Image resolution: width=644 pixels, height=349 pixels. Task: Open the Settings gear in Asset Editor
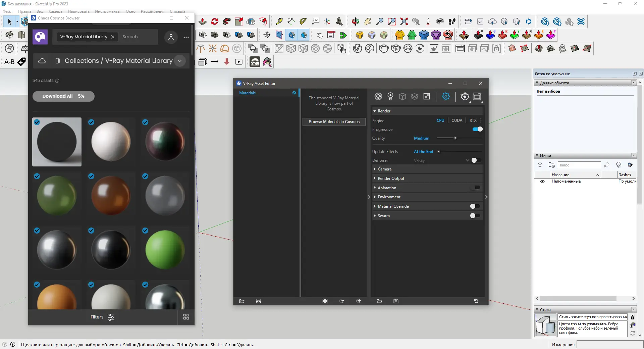[x=446, y=97]
